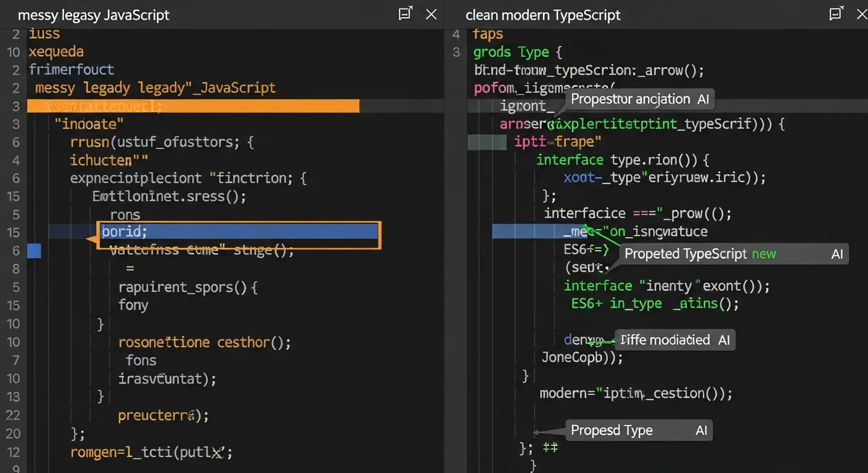868x473 pixels.
Task: Select the 'rosonettione cesthor();' line
Action: click(204, 342)
